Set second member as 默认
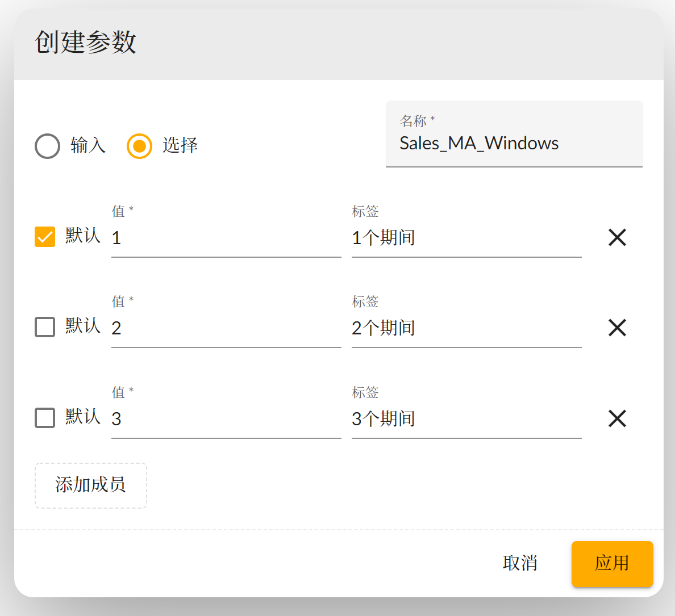The height and width of the screenshot is (616, 675). (x=45, y=327)
